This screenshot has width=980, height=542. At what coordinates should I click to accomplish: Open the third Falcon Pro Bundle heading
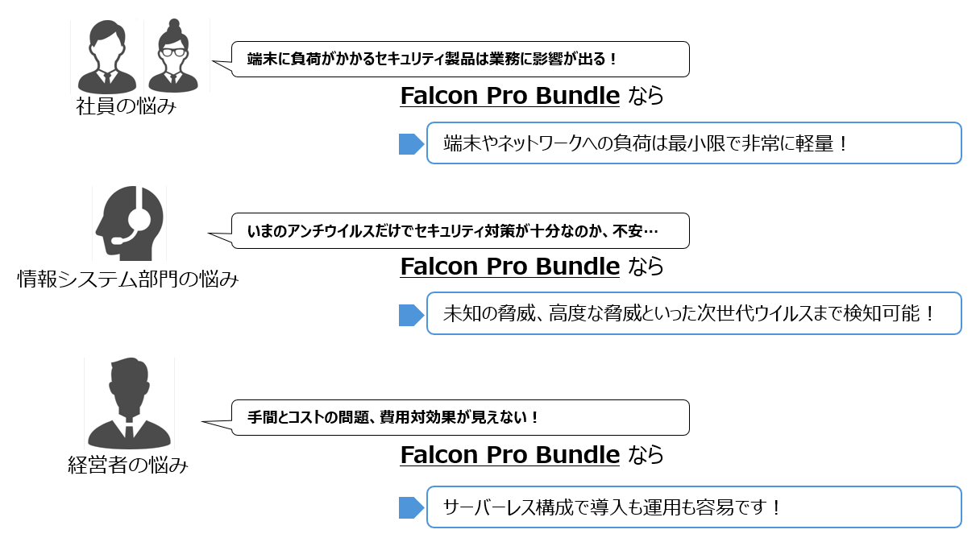point(510,455)
